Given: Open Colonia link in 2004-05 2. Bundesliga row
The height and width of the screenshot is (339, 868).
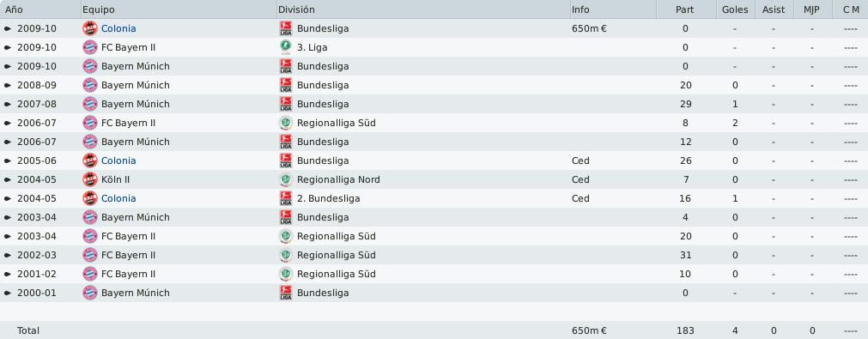Looking at the screenshot, I should click(x=118, y=198).
